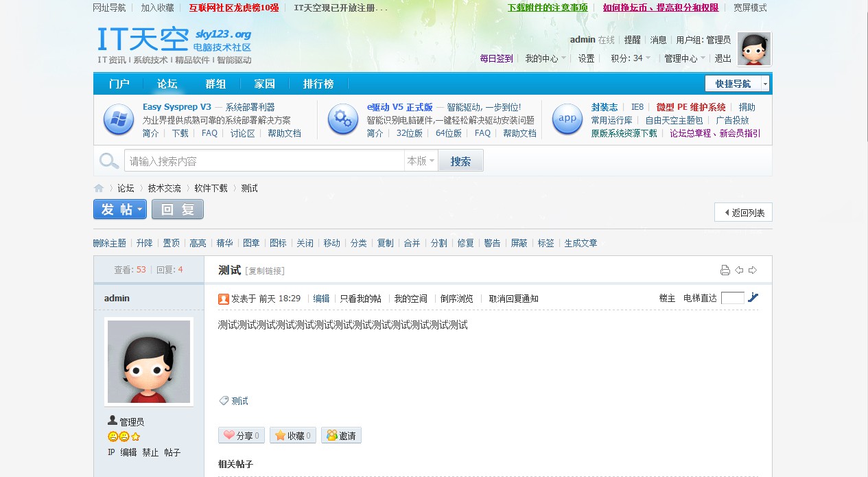868x477 pixels.
Task: Click the round blue app icon
Action: point(567,119)
